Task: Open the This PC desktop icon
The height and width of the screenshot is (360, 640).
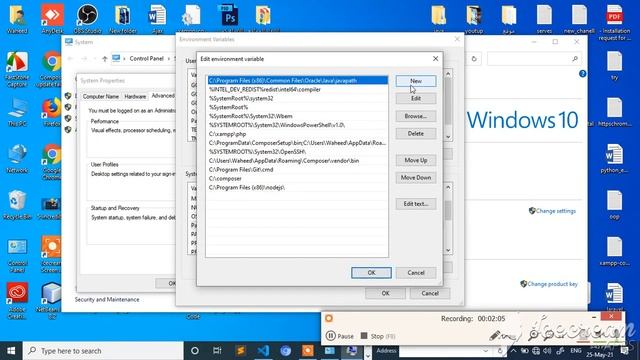Action: (17, 112)
